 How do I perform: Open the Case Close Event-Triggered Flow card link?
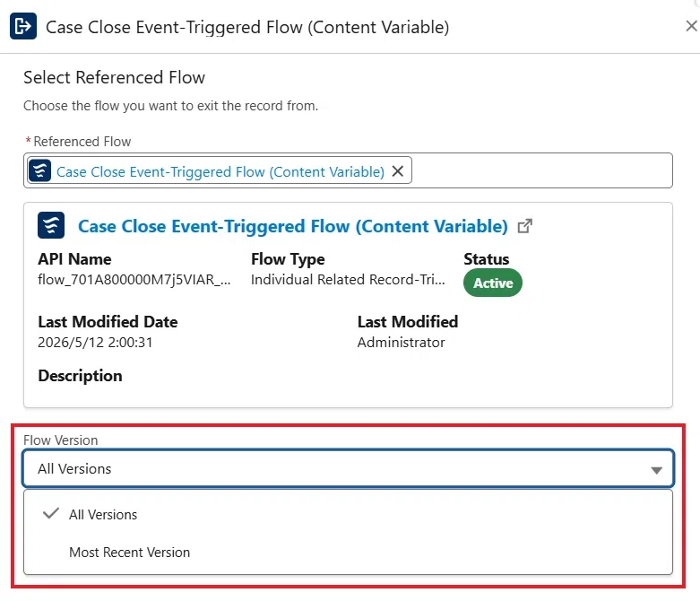click(x=293, y=226)
